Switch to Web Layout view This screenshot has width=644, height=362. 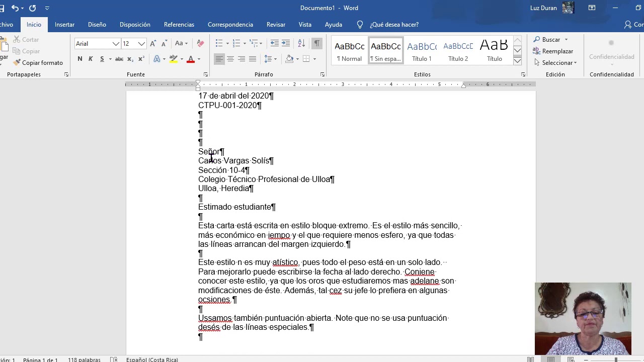[x=571, y=359]
